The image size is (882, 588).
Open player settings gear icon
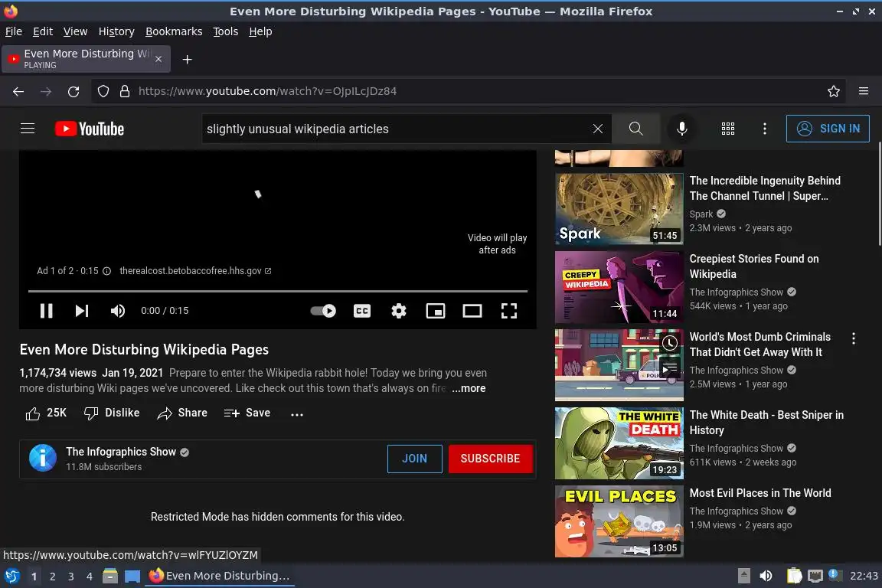click(399, 311)
